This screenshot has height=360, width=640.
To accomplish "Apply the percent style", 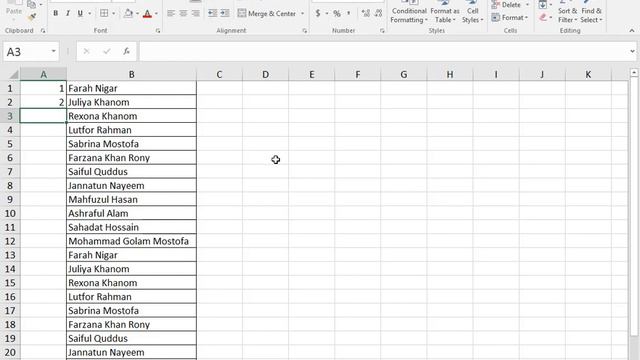I will click(x=337, y=13).
